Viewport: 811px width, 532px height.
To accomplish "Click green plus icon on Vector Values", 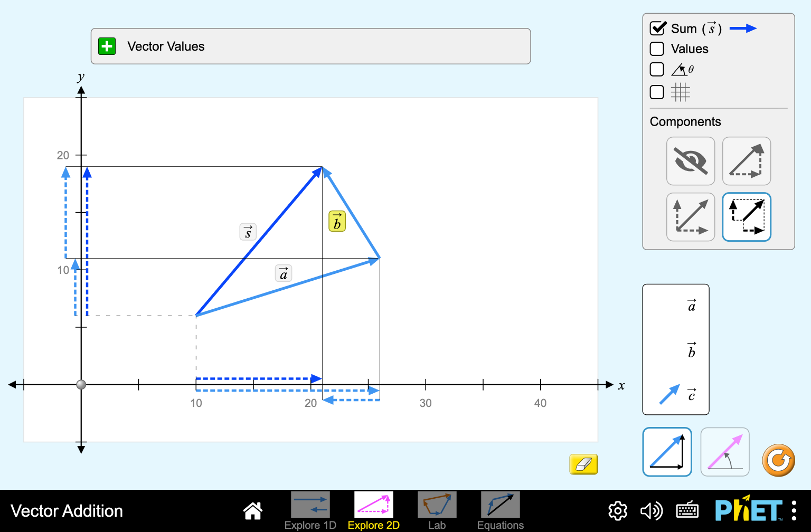I will (x=107, y=46).
